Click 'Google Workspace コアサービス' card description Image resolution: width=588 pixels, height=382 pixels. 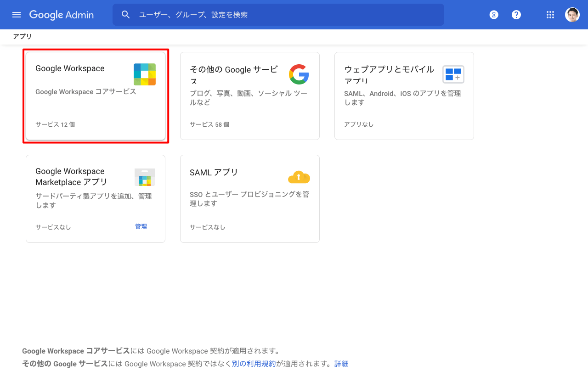(86, 92)
